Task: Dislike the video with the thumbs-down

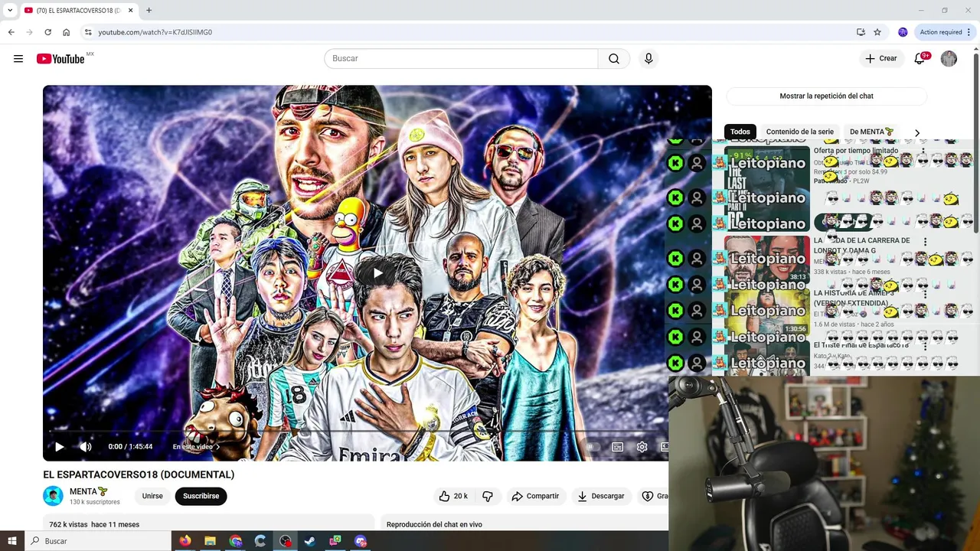Action: [x=488, y=496]
